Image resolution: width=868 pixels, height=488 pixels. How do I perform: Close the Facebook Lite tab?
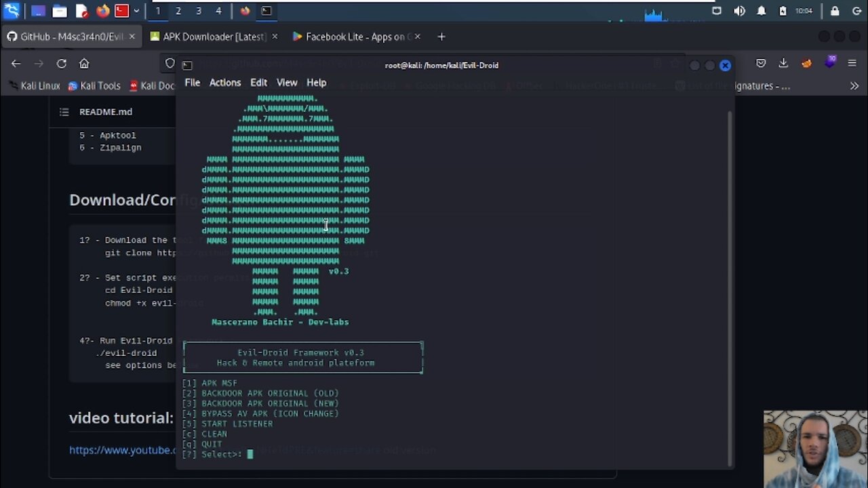coord(417,37)
